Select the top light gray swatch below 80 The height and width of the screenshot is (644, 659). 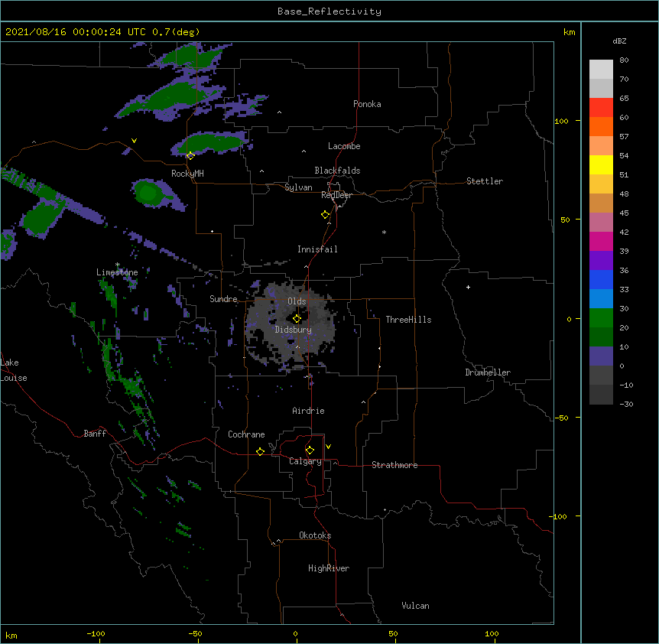pyautogui.click(x=601, y=70)
